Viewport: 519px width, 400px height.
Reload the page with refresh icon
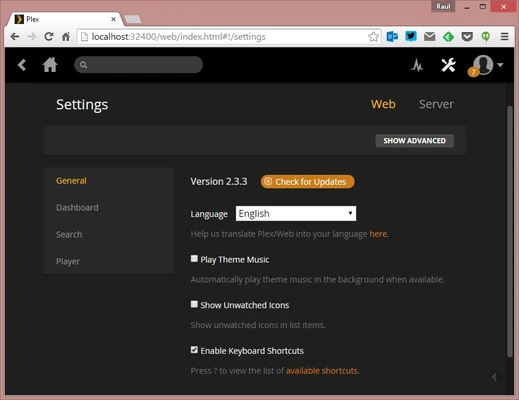(x=49, y=37)
